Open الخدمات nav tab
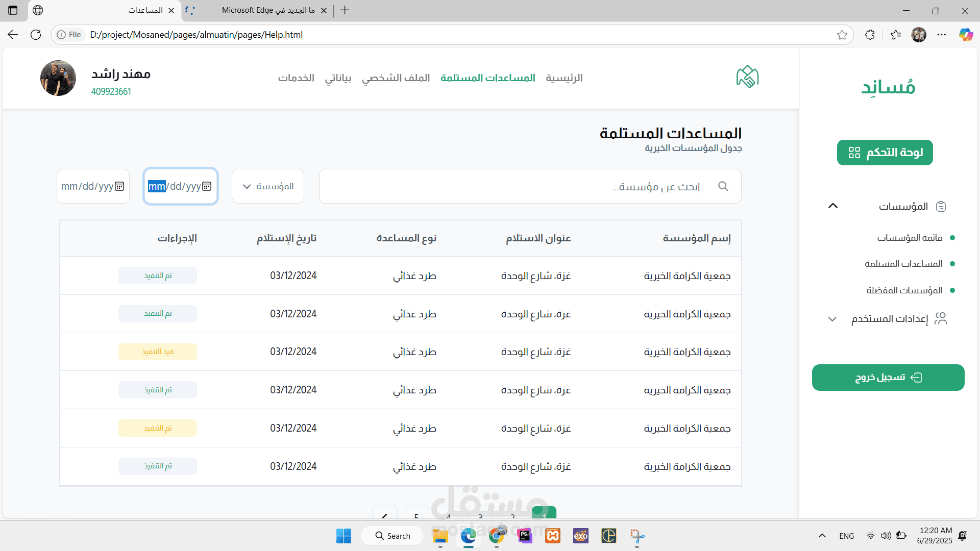The width and height of the screenshot is (980, 551). click(296, 78)
